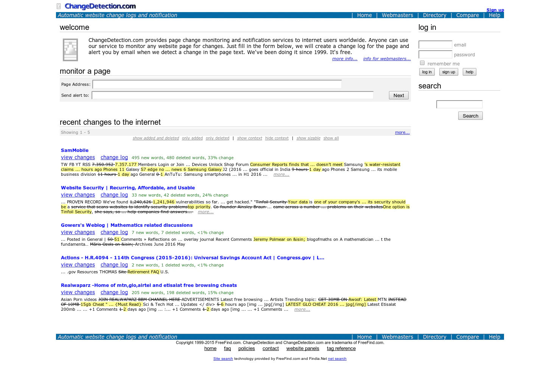
Task: Click the Sign up link at top right
Action: pos(495,10)
